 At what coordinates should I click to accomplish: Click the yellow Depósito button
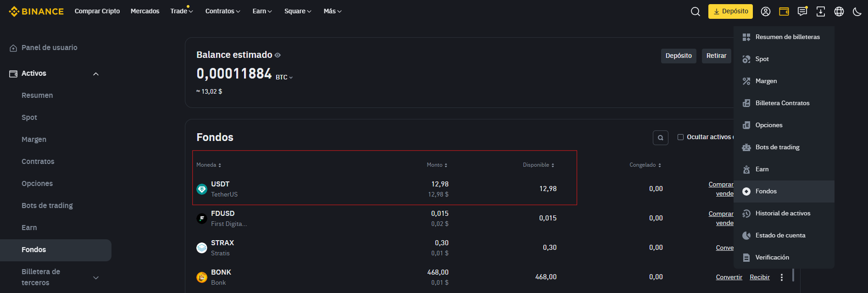coord(730,11)
